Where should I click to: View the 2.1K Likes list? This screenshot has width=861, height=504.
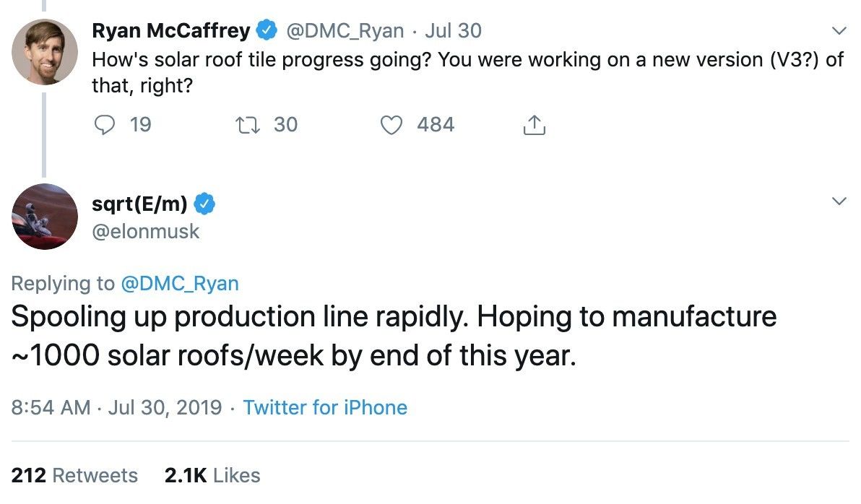(212, 475)
